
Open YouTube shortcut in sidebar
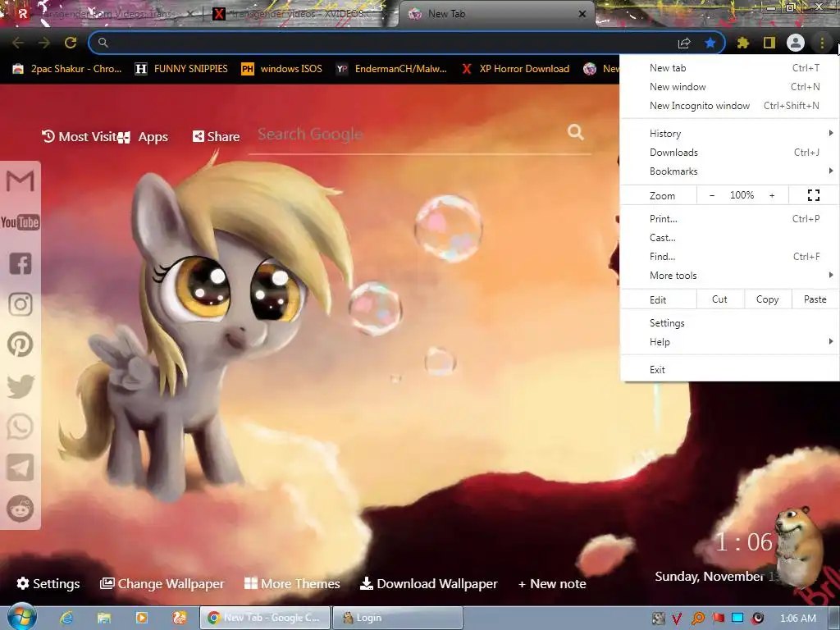21,222
